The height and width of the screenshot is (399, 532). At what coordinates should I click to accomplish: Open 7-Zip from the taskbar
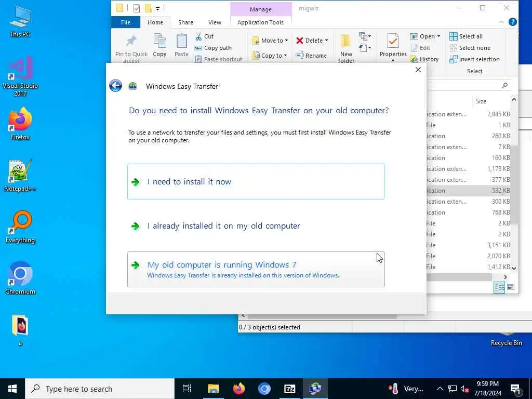[x=289, y=389]
